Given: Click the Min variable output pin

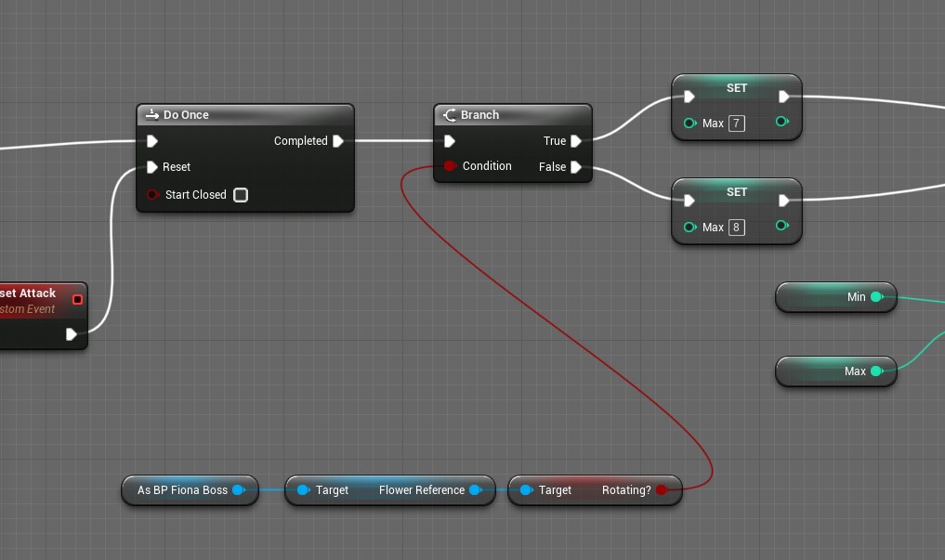Looking at the screenshot, I should point(876,297).
